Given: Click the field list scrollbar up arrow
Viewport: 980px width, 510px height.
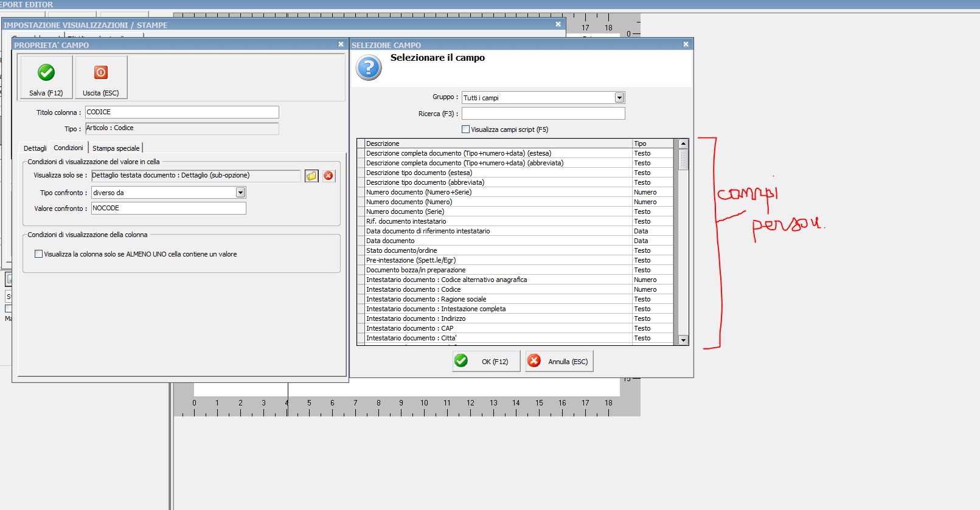Looking at the screenshot, I should point(683,144).
